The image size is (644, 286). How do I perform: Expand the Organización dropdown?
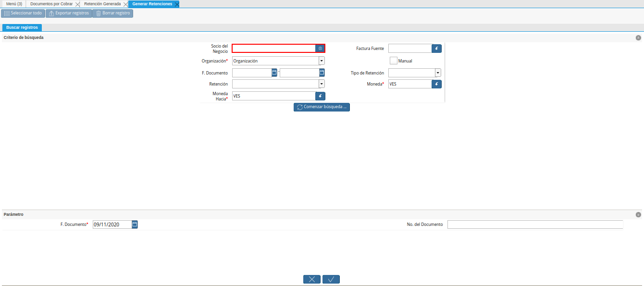[322, 61]
